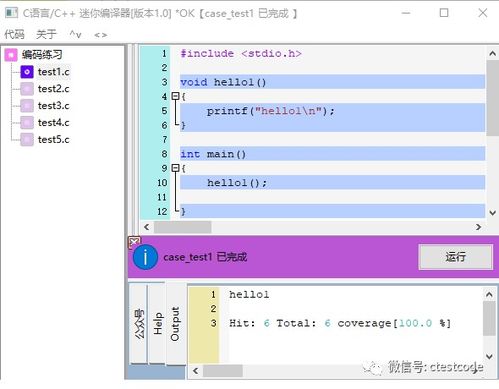Collapse the main function fold marker

point(175,168)
